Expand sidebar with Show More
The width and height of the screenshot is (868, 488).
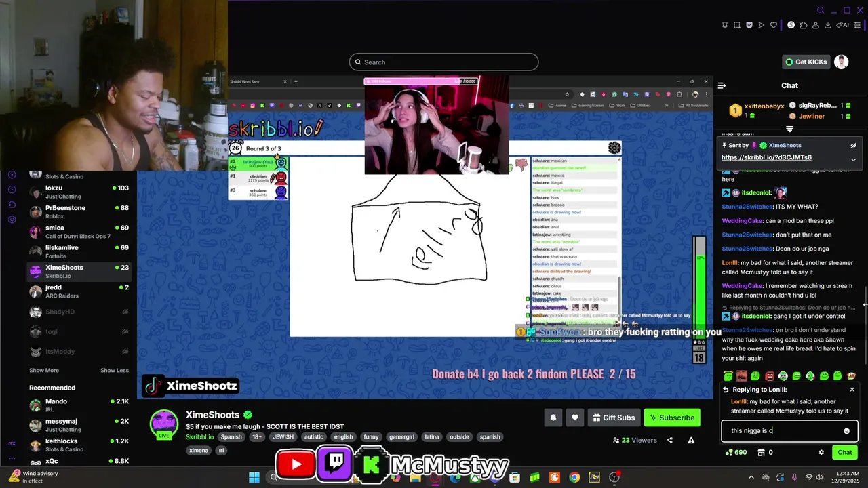click(44, 371)
